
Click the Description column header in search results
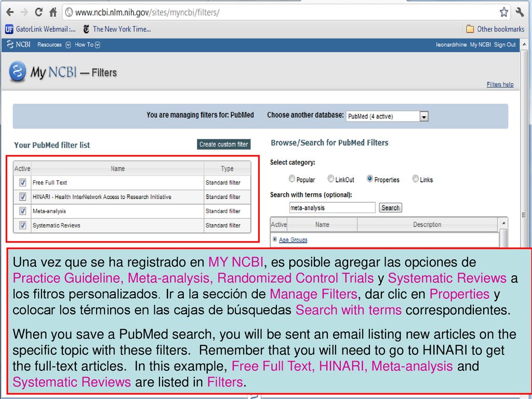[x=427, y=224]
